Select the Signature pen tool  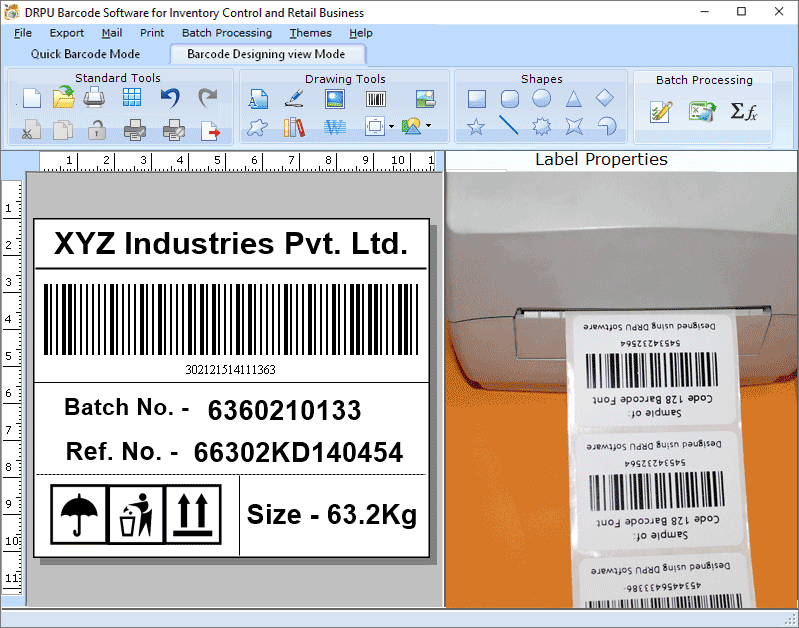(x=295, y=98)
